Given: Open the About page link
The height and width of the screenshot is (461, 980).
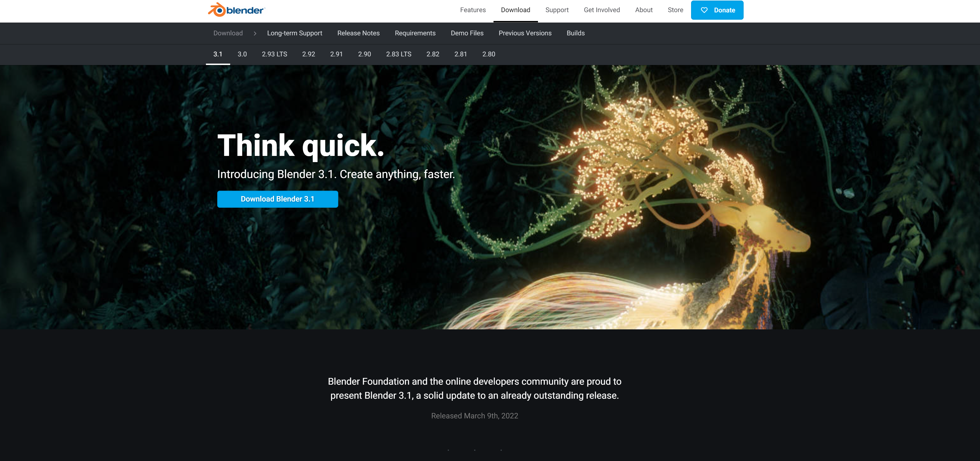Looking at the screenshot, I should click(x=643, y=10).
